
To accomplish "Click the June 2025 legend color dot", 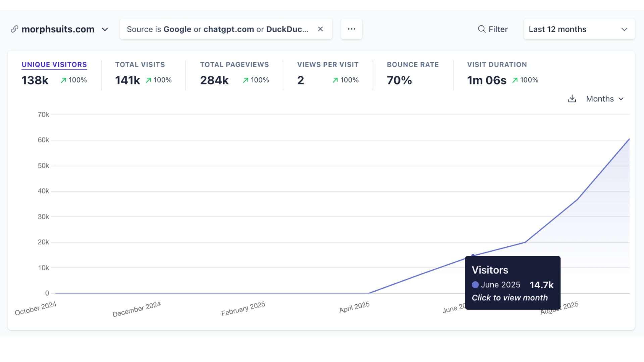I will point(475,285).
